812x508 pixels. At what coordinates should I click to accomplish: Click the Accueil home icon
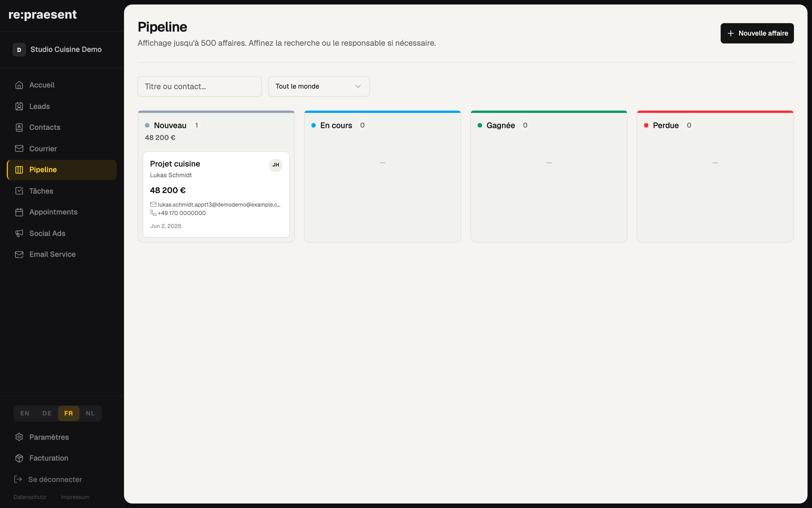[x=19, y=85]
